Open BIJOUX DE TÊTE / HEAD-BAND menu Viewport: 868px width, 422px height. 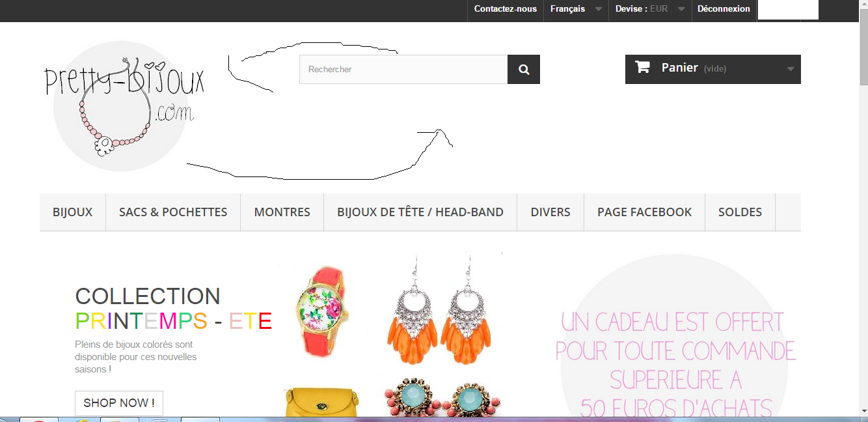(420, 212)
